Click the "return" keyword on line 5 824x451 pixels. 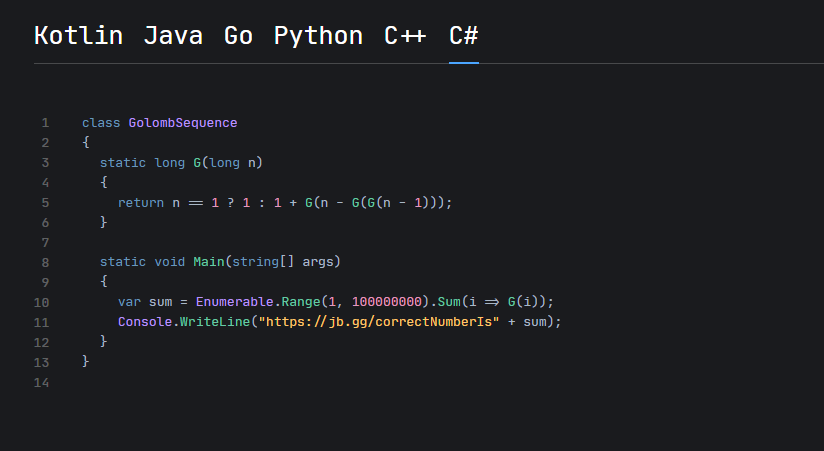click(x=141, y=203)
